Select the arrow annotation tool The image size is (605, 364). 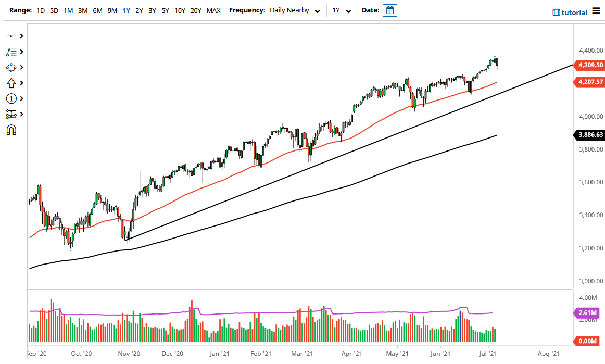coord(12,83)
